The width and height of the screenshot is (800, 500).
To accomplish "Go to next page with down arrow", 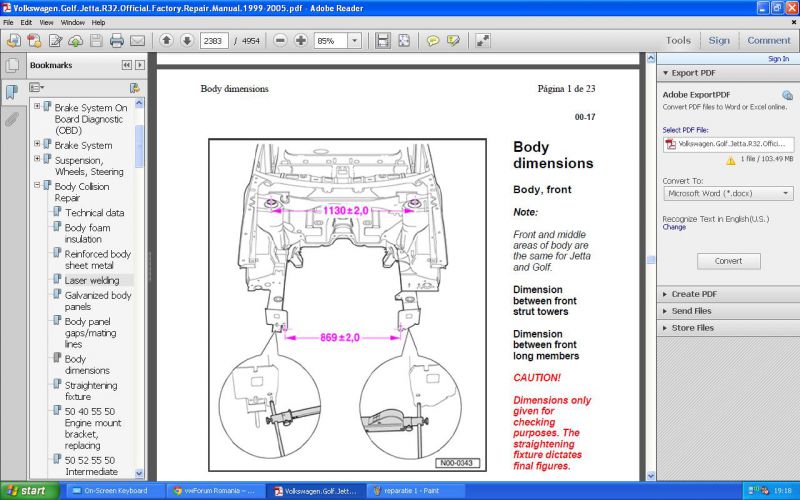I will (x=186, y=41).
